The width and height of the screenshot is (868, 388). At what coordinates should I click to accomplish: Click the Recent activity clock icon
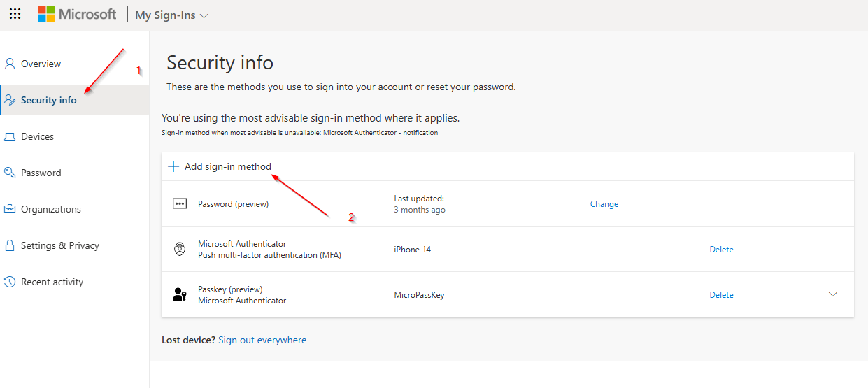coord(10,282)
